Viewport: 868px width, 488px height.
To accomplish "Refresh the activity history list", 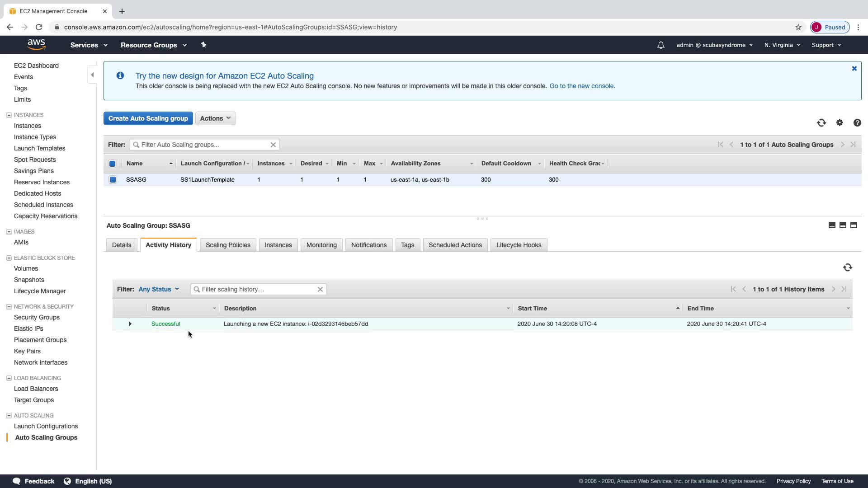I will [848, 267].
